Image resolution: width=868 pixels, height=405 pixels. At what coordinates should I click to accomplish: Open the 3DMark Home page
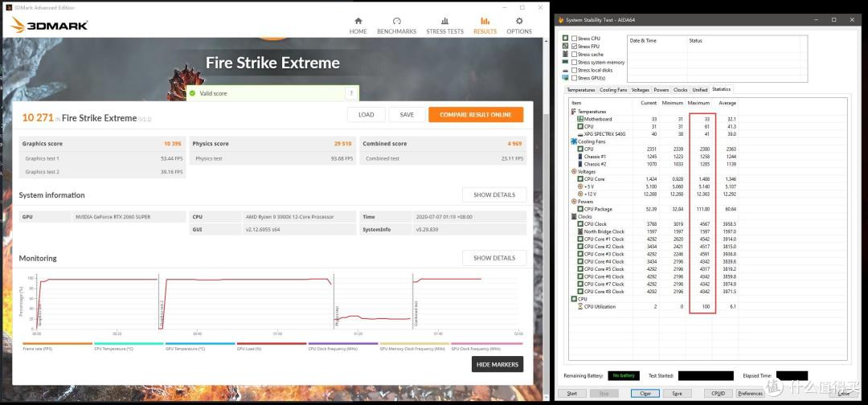coord(358,26)
